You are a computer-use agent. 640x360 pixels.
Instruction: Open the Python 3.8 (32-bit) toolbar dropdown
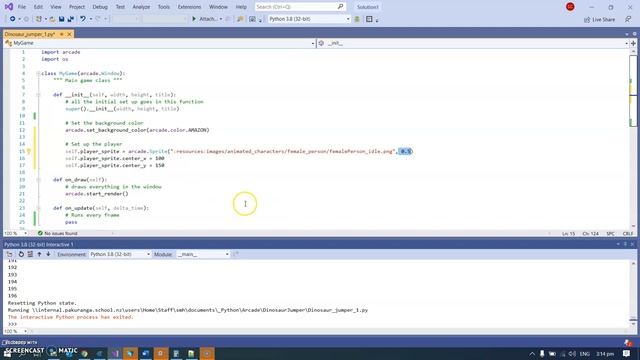pyautogui.click(x=309, y=19)
